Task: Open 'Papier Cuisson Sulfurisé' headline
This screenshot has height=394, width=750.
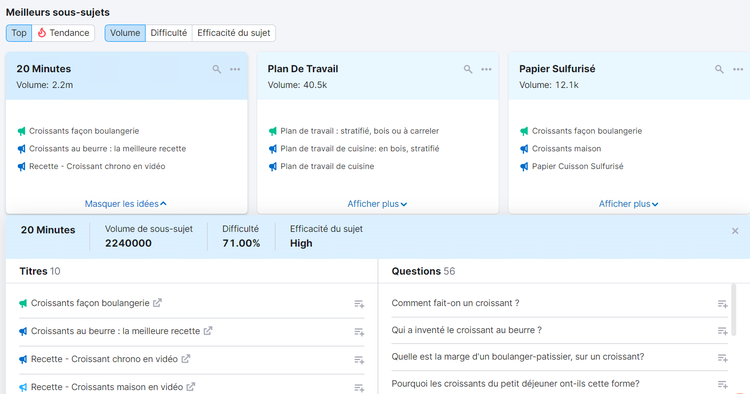Action: click(578, 166)
